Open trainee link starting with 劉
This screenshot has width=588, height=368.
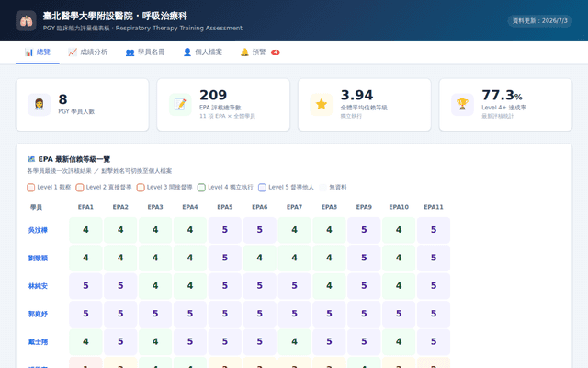pos(38,258)
